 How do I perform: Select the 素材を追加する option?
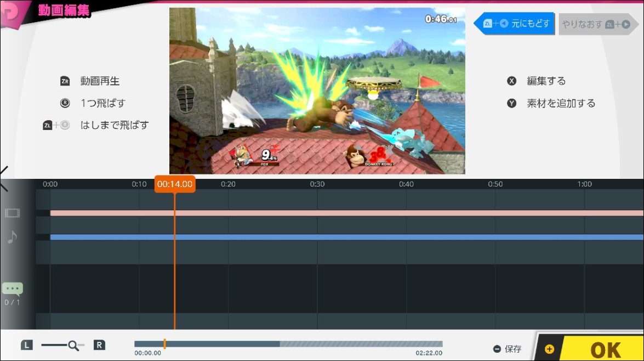(x=561, y=103)
